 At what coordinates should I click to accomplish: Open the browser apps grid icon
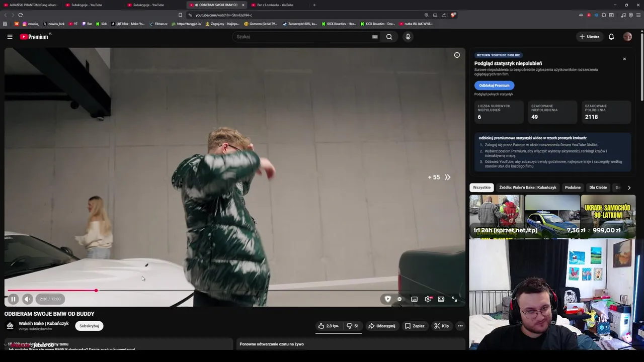5,24
